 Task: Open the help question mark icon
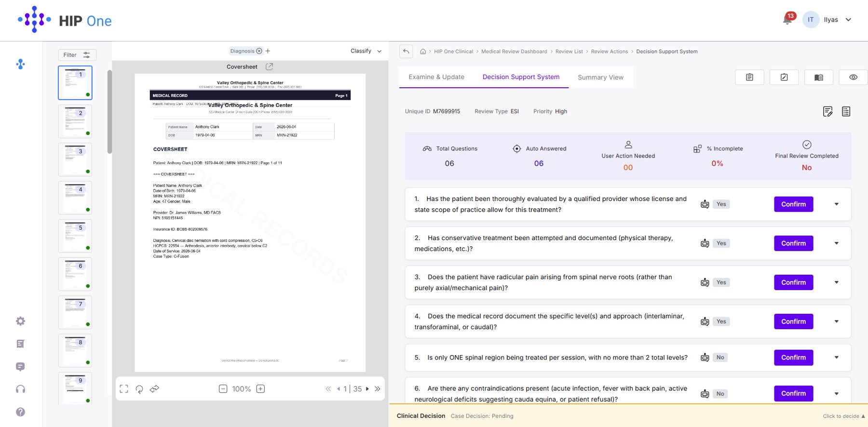click(x=20, y=412)
